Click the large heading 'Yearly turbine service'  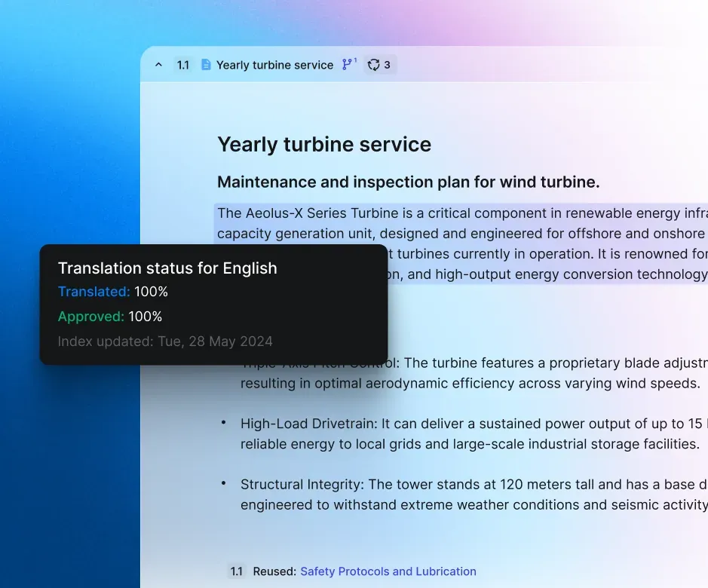click(324, 145)
